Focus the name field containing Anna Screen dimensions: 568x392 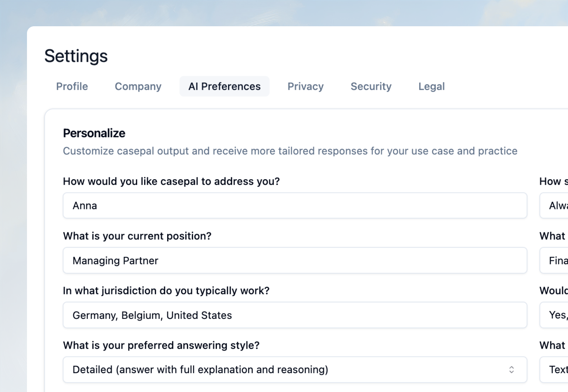(295, 205)
